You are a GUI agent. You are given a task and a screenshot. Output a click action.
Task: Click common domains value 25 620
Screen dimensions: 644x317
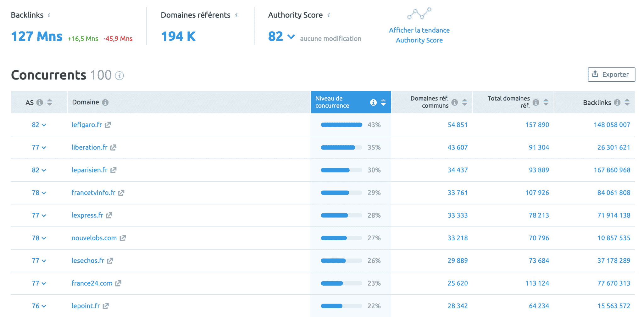[458, 283]
